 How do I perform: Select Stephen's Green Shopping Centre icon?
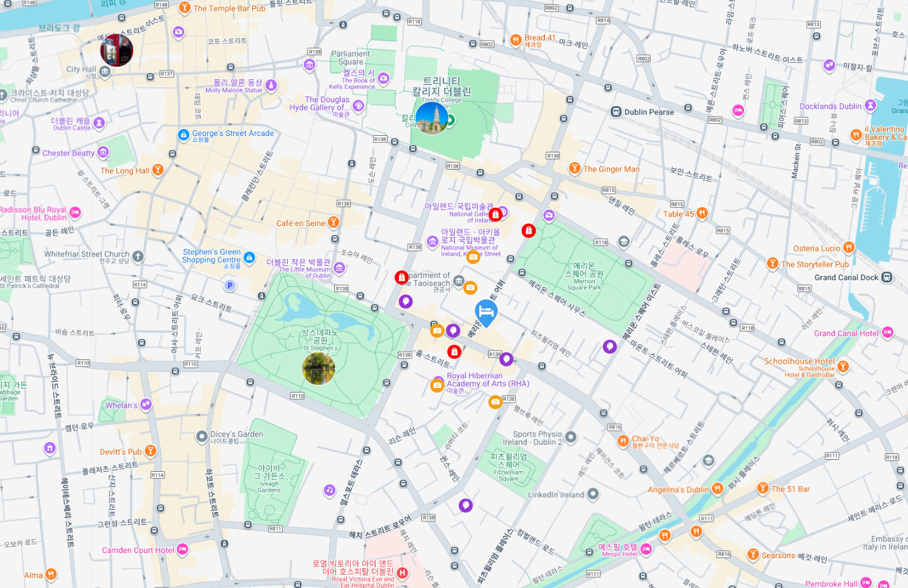click(250, 258)
